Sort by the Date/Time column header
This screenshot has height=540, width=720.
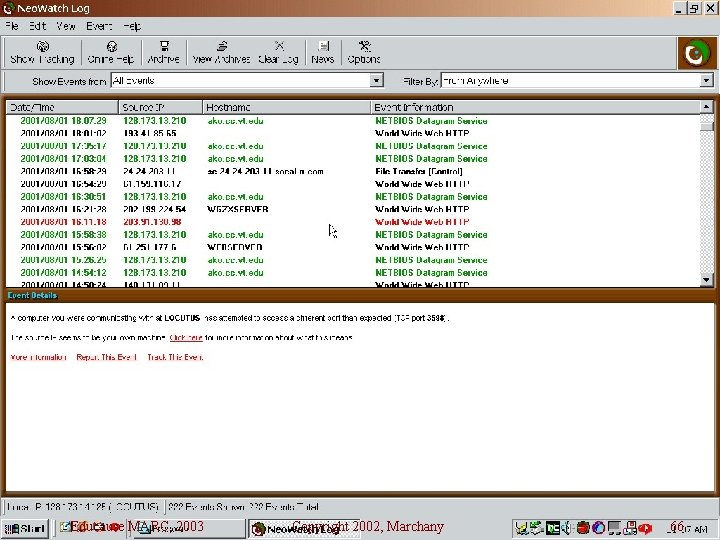pyautogui.click(x=62, y=107)
